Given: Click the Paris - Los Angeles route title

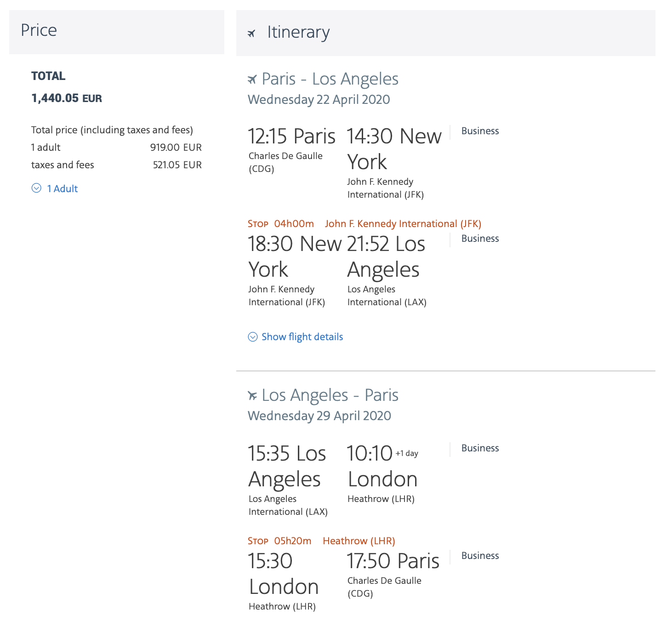Looking at the screenshot, I should tap(330, 79).
